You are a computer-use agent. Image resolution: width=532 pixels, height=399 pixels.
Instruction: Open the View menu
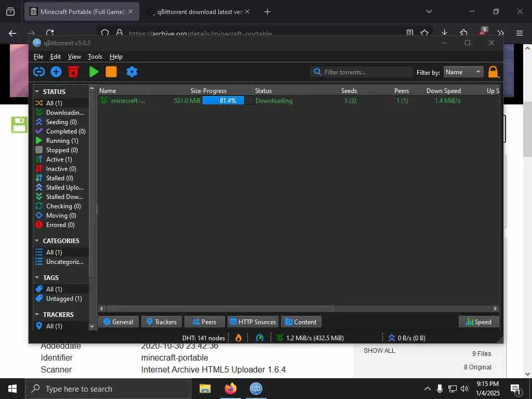click(x=74, y=57)
